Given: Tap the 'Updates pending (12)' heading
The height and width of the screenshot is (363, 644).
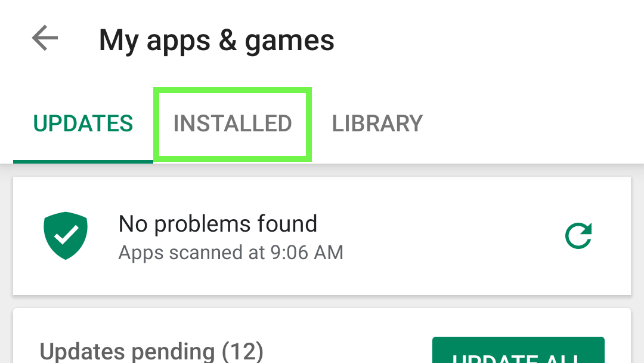Looking at the screenshot, I should click(x=151, y=352).
